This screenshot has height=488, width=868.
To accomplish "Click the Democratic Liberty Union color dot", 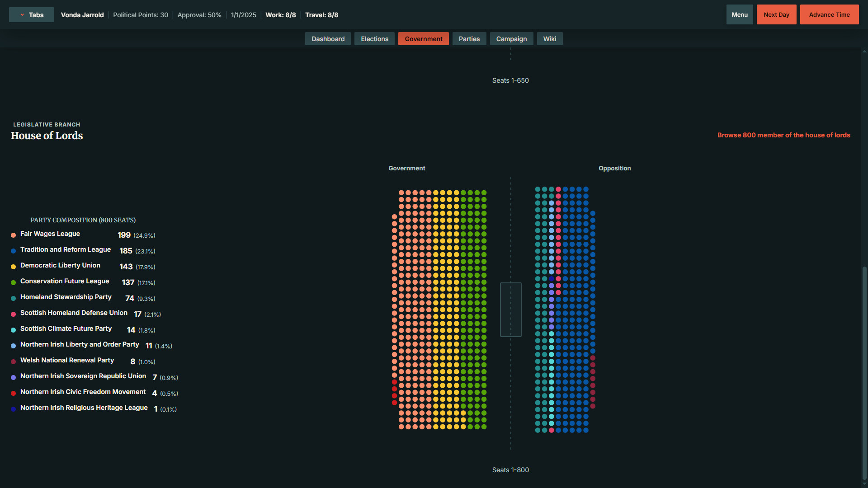I will (14, 267).
